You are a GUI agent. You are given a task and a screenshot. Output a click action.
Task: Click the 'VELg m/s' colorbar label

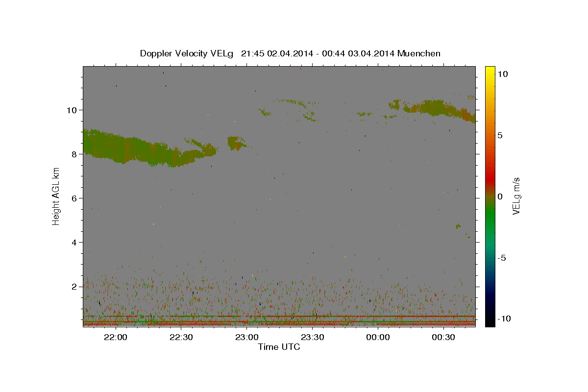click(516, 196)
